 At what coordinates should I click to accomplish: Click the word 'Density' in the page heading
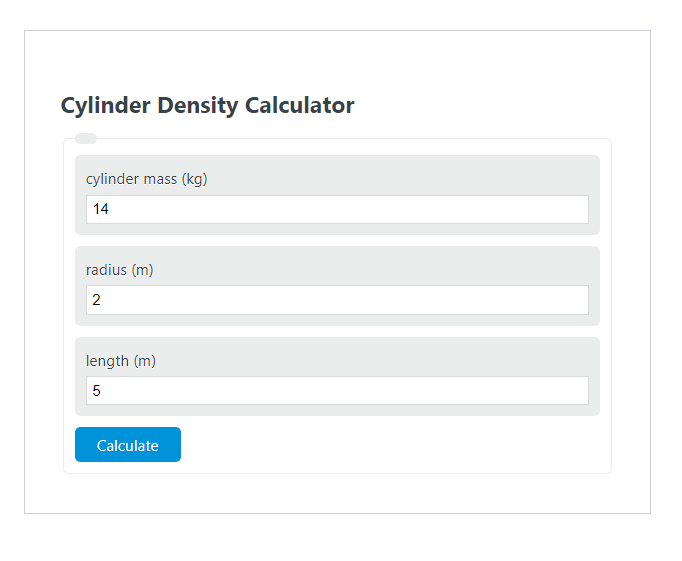pyautogui.click(x=198, y=106)
